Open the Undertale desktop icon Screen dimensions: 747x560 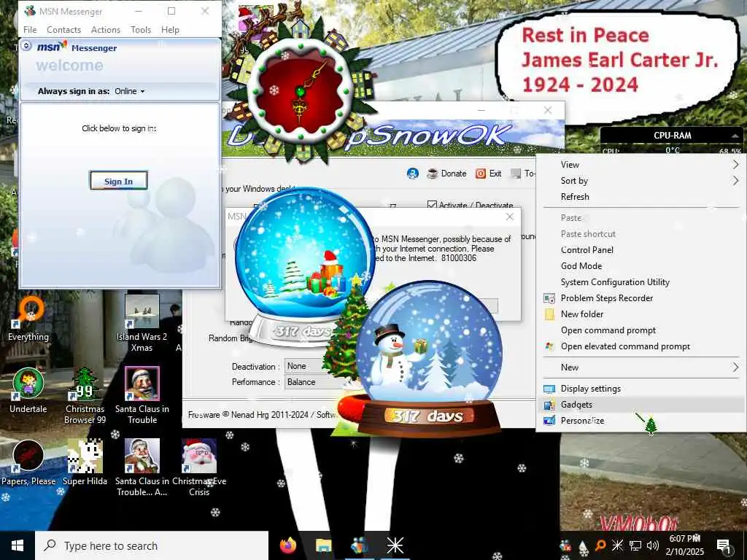28,389
